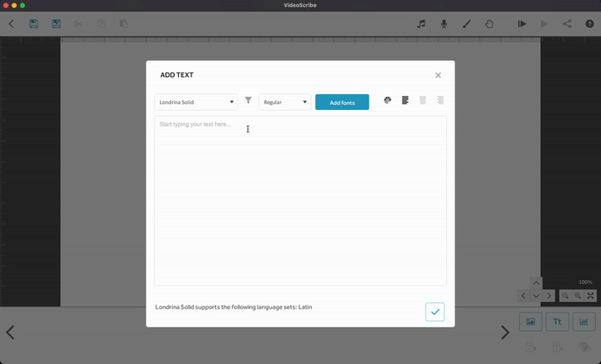The height and width of the screenshot is (364, 601).
Task: Click into the text entry area
Action: (x=300, y=201)
